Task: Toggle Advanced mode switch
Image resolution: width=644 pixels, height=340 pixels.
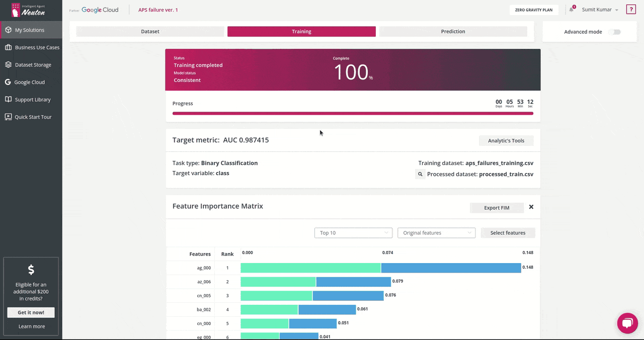Action: coord(615,32)
